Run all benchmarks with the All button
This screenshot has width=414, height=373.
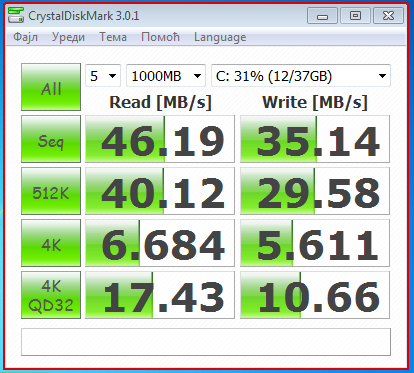point(51,87)
